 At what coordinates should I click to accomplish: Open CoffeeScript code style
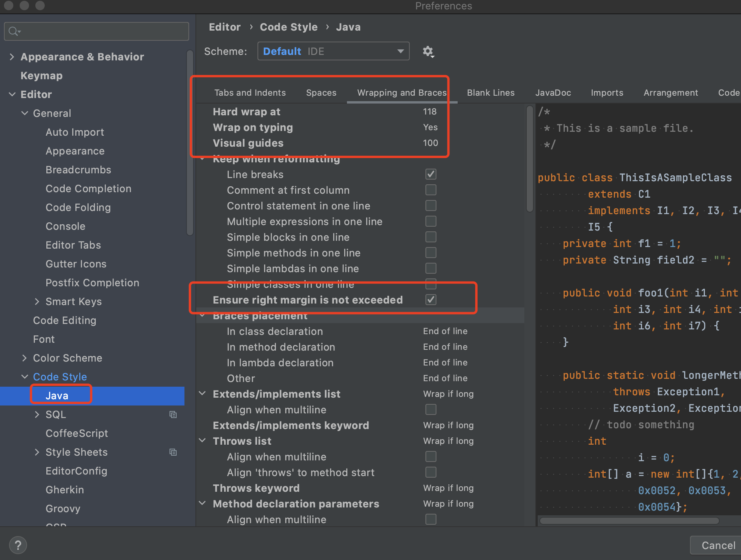pos(77,433)
